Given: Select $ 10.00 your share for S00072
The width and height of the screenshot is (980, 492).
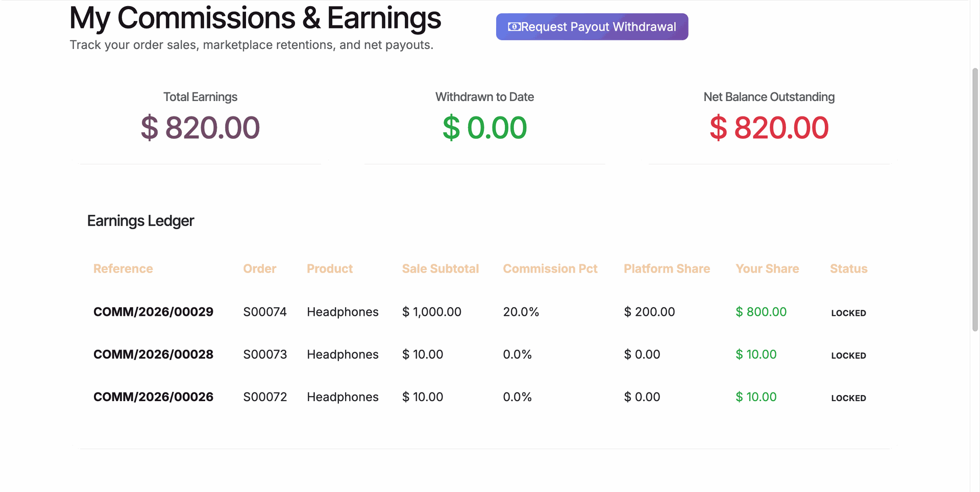Looking at the screenshot, I should (756, 397).
